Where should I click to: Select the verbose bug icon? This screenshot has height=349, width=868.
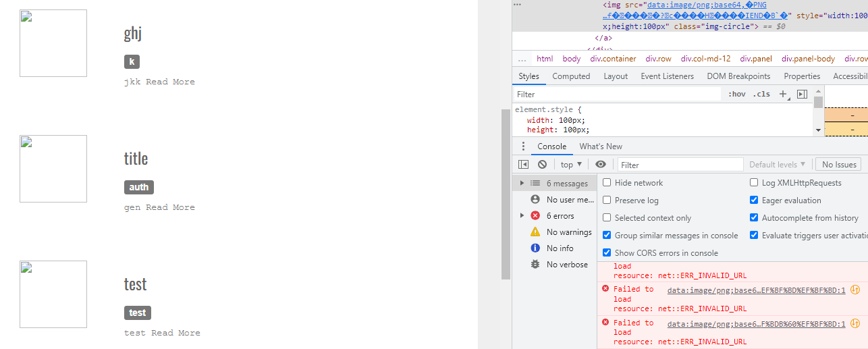tap(535, 265)
